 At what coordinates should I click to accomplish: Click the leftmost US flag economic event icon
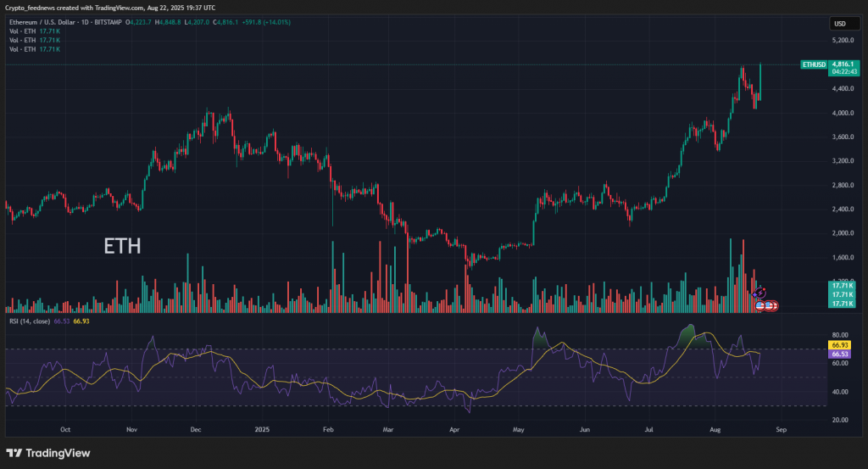click(x=760, y=304)
